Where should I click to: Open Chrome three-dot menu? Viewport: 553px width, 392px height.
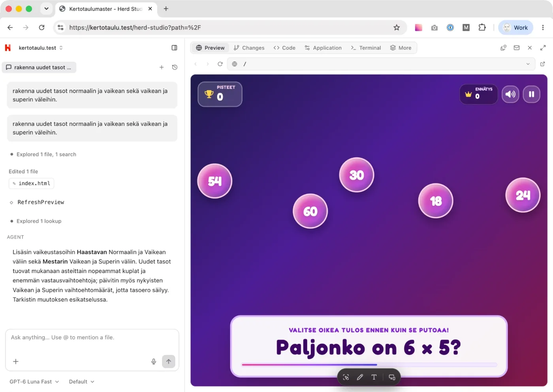(x=543, y=28)
